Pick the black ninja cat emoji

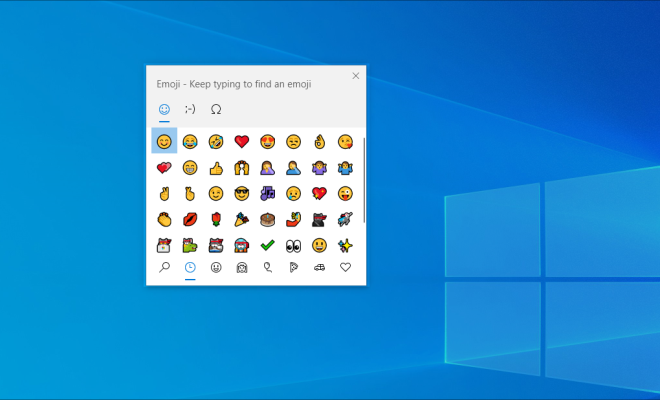319,219
